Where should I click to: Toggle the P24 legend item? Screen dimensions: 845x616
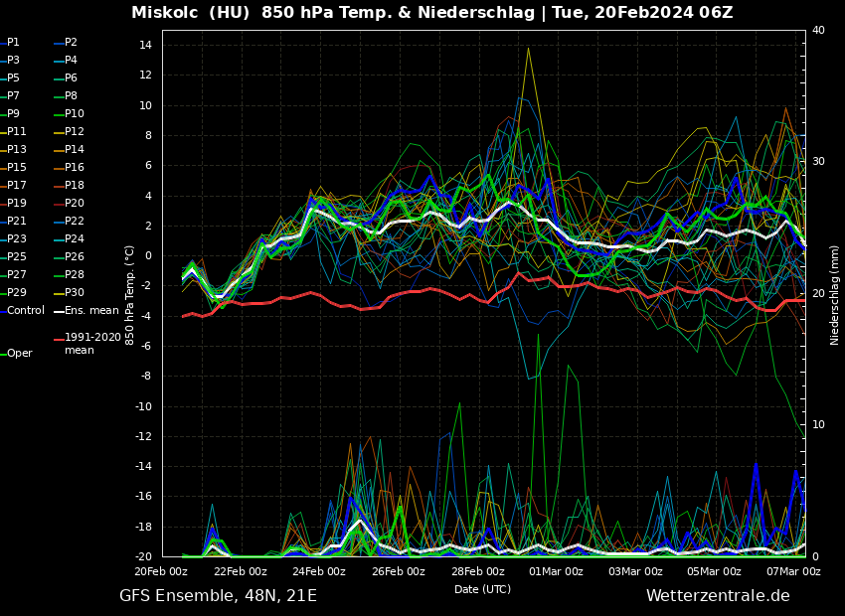coord(74,239)
